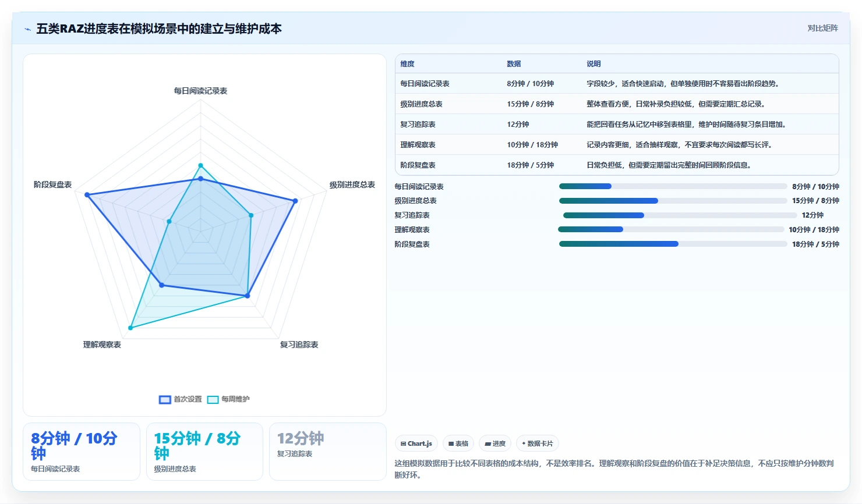Click the radar axis label 每日阅读记录表
This screenshot has width=862, height=504.
coord(200,91)
